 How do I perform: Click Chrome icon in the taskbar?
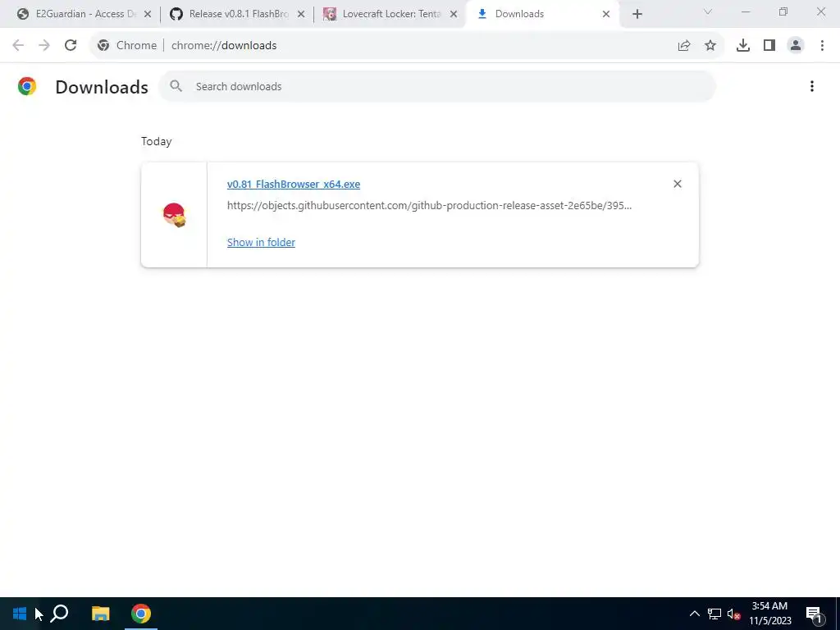click(x=141, y=614)
